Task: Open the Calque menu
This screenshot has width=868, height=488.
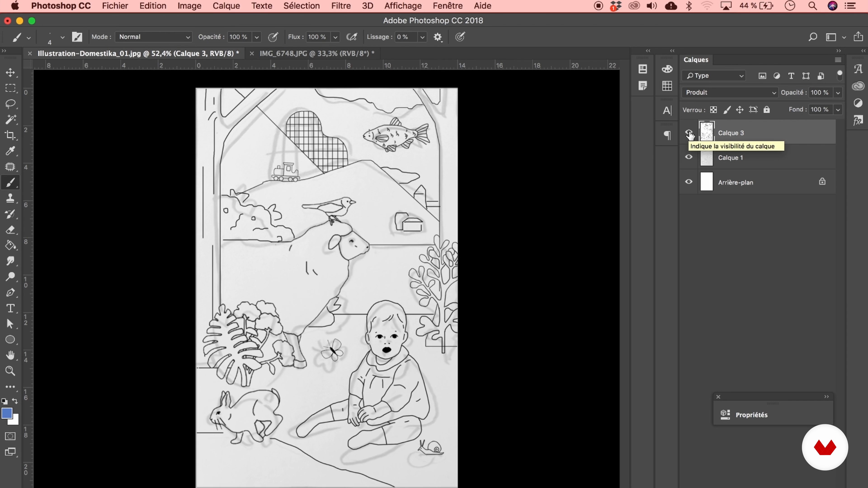Action: click(x=226, y=6)
